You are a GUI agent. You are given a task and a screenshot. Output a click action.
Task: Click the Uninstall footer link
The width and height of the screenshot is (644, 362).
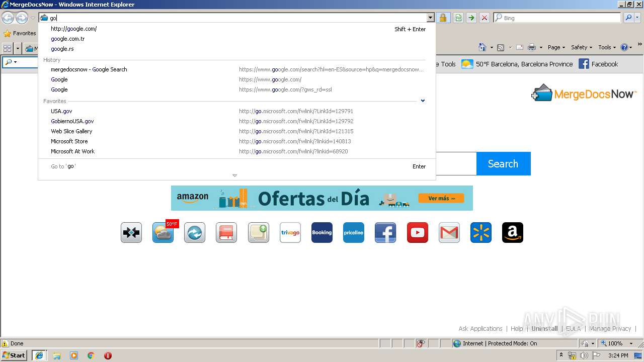[x=544, y=329]
